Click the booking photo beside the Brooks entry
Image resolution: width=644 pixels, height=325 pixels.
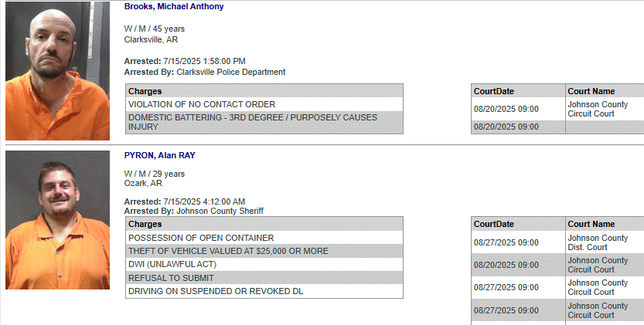(58, 70)
